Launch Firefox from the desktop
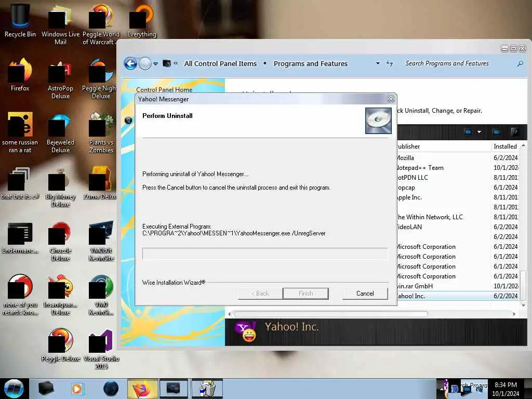 [20, 75]
